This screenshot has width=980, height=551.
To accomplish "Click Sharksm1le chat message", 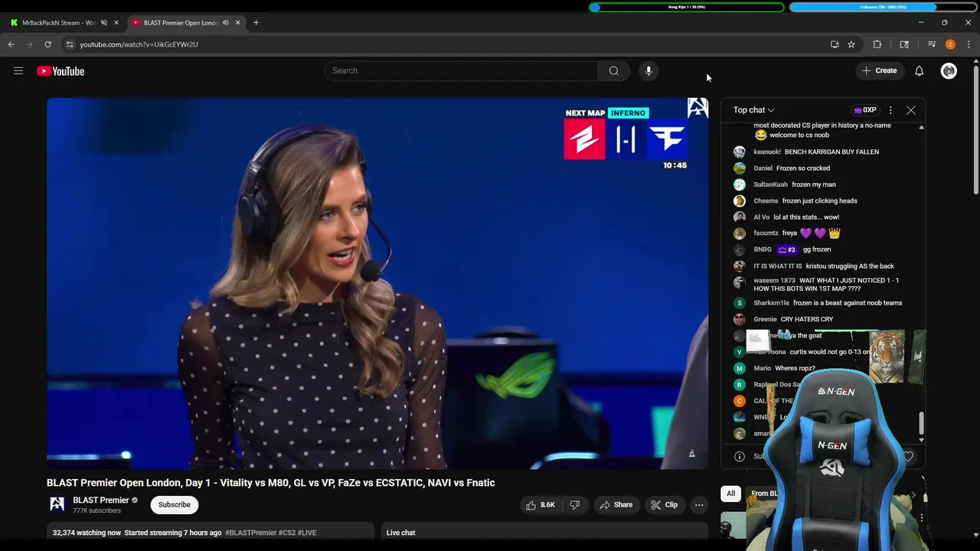I will (848, 303).
